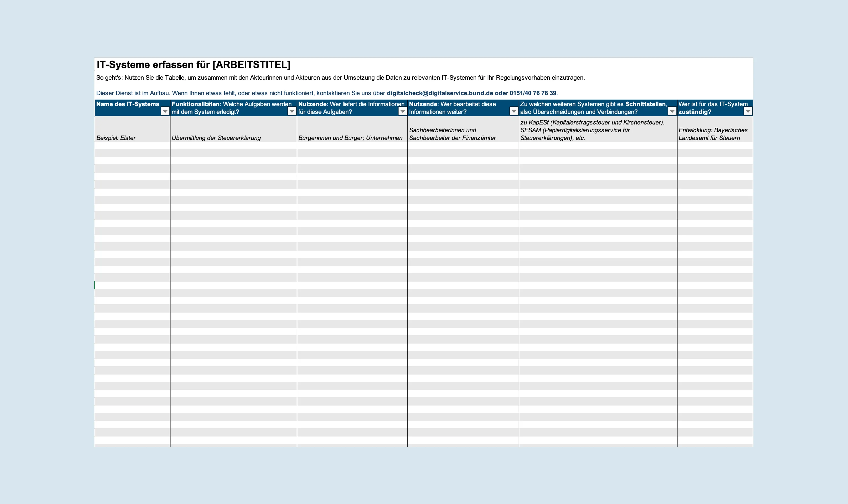This screenshot has height=504, width=848.
Task: Click the digitalcheck@digitalservice.bund.de contact email
Action: (439, 93)
